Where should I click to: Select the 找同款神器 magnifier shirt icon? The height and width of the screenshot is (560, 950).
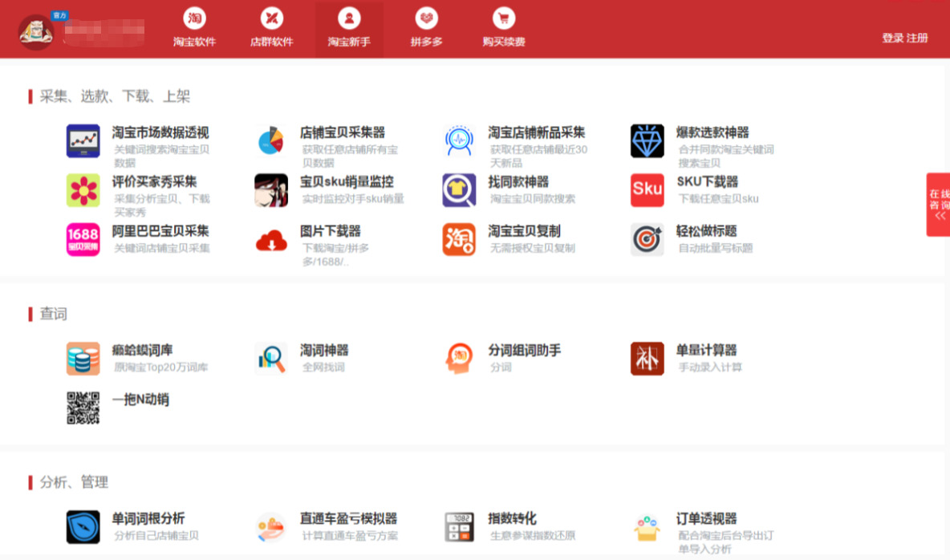click(x=459, y=189)
